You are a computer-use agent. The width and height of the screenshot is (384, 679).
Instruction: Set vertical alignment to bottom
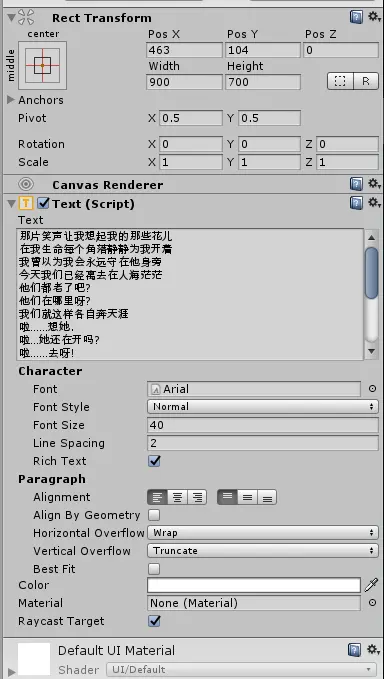pyautogui.click(x=267, y=497)
